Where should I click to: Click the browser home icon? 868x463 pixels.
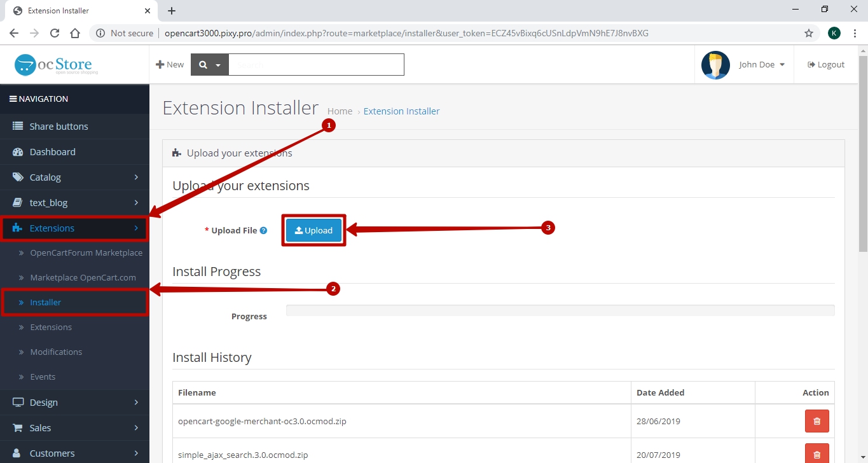click(x=75, y=33)
